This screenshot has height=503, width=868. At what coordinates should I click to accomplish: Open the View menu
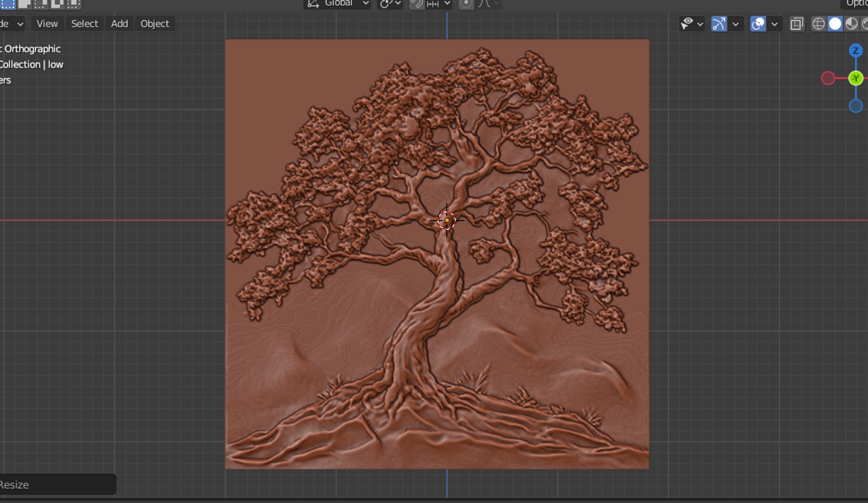coord(47,24)
